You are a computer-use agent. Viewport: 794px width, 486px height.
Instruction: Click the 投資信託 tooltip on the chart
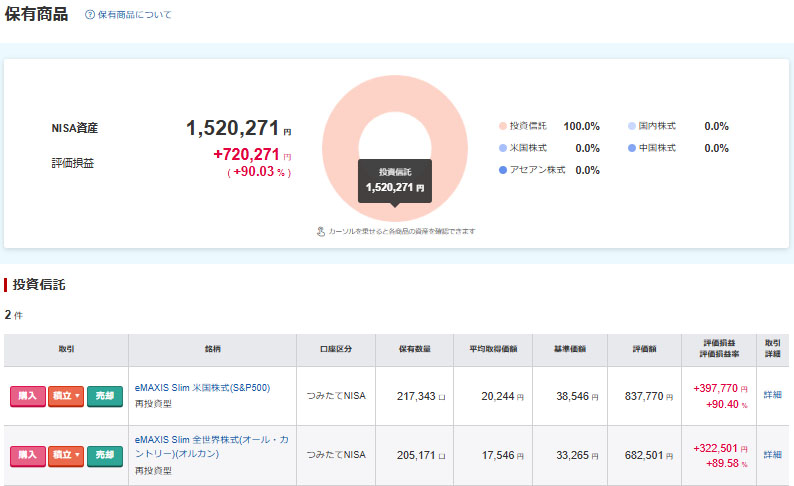click(x=395, y=180)
